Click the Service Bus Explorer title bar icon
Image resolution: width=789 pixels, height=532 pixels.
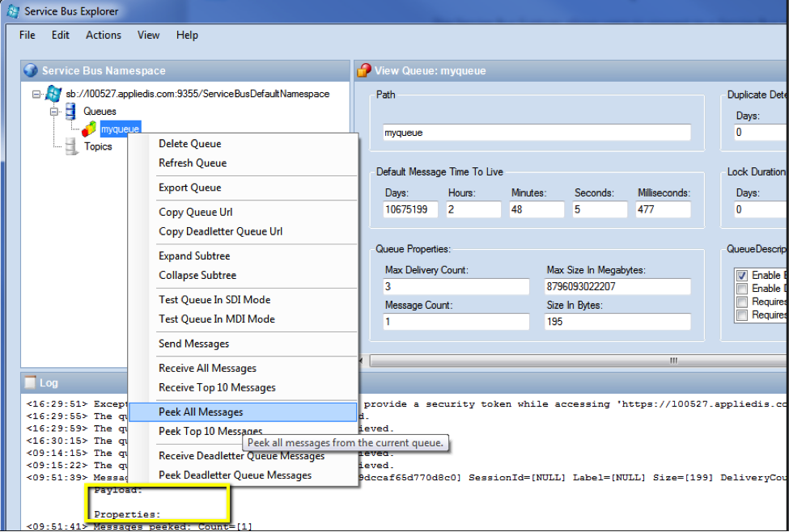tap(11, 11)
